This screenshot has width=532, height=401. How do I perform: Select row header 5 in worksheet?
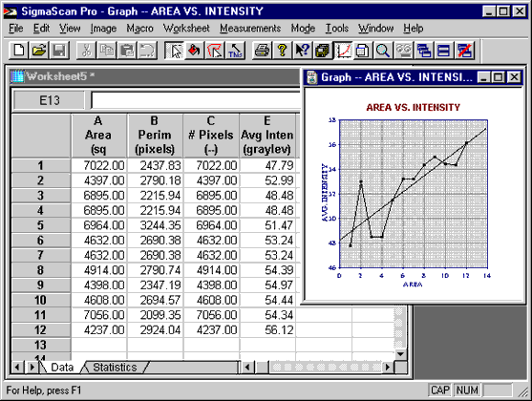[41, 225]
